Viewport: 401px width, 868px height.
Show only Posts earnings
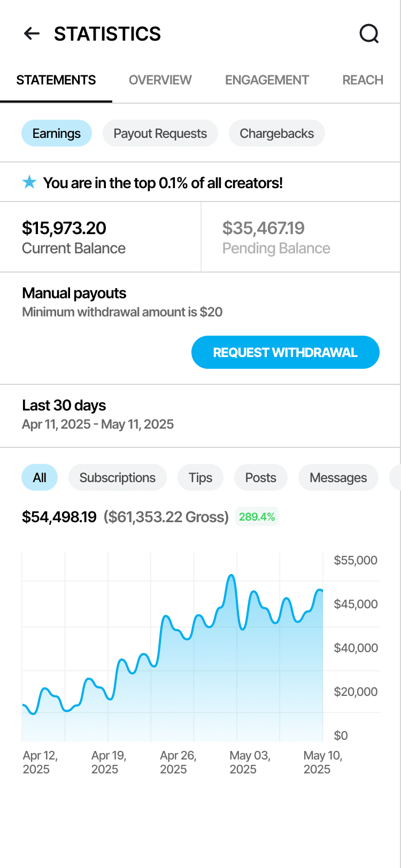click(x=261, y=478)
